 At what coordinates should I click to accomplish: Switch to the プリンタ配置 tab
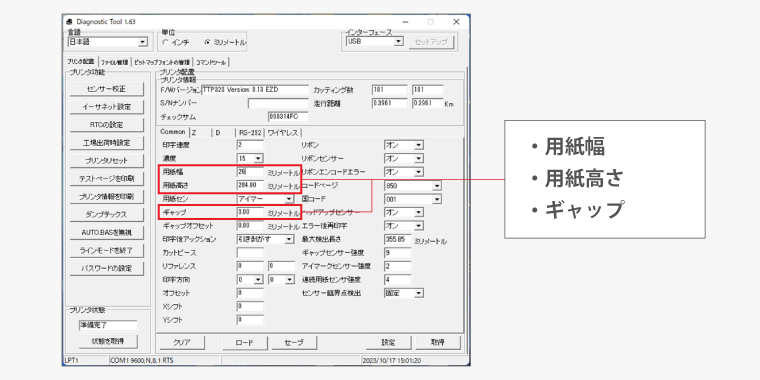point(80,62)
